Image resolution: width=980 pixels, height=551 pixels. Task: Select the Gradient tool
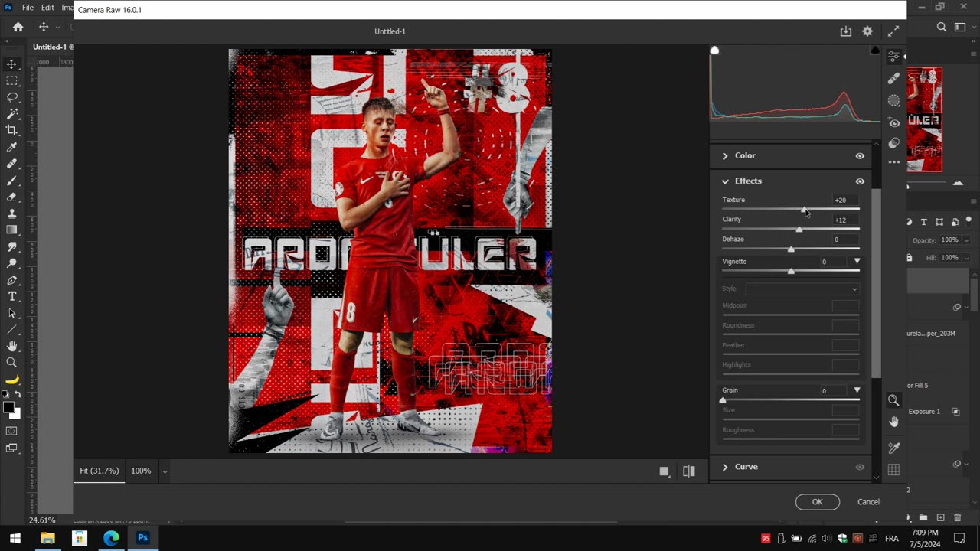point(11,230)
